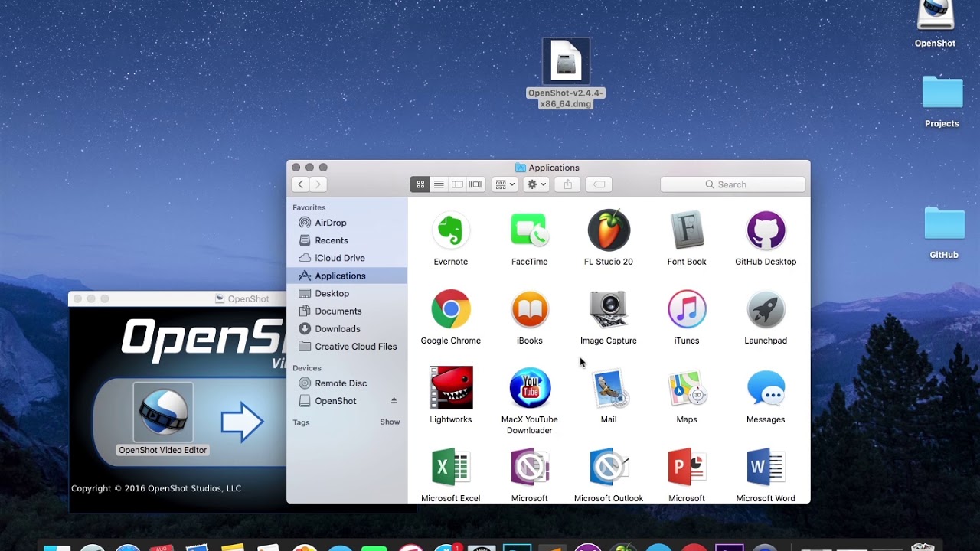Select MacX YouTube Downloader icon
This screenshot has height=551, width=980.
[x=529, y=388]
